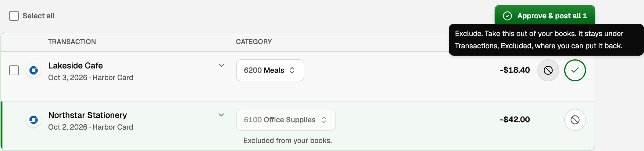Click the CATEGORY column header

coord(254,42)
